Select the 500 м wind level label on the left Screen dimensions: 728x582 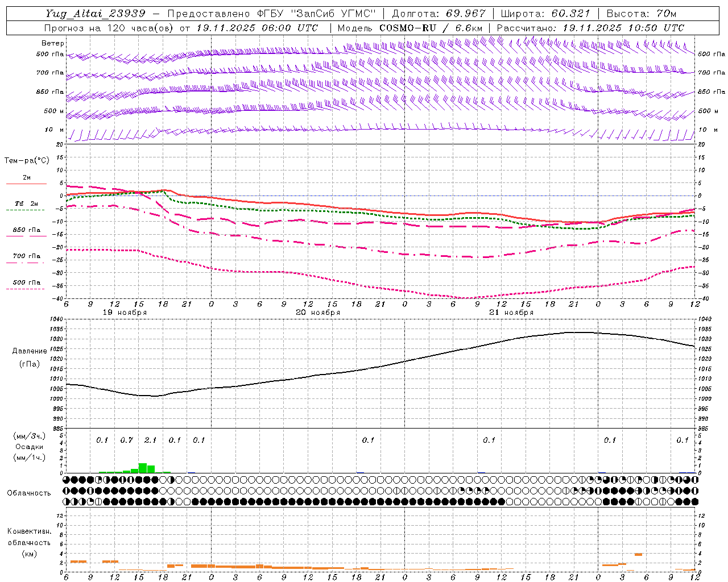55,111
